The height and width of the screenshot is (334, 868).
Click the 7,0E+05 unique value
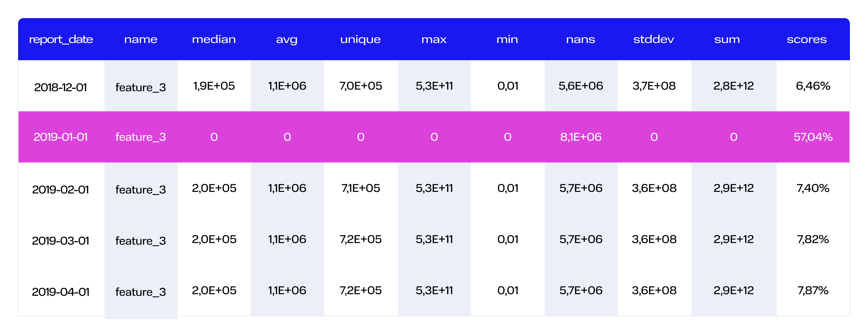point(361,86)
